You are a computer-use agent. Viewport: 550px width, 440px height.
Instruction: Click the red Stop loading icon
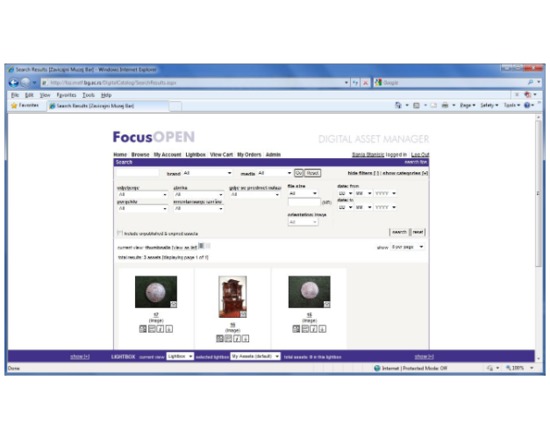(x=365, y=83)
